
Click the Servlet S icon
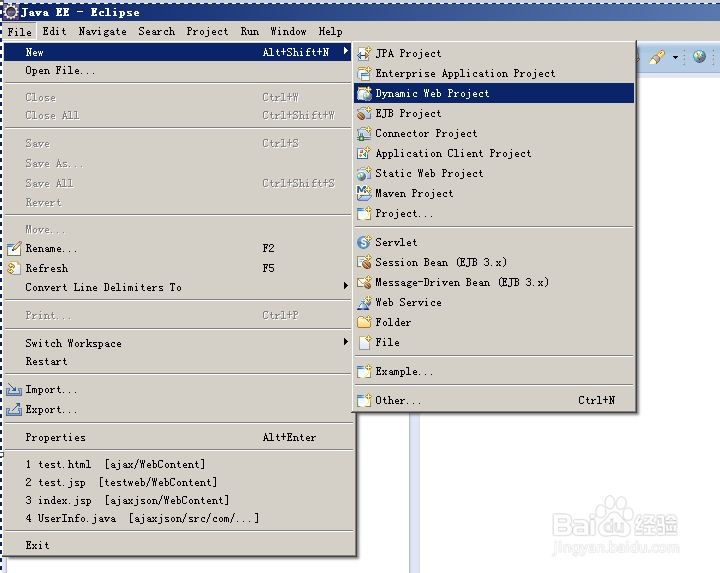(x=364, y=242)
